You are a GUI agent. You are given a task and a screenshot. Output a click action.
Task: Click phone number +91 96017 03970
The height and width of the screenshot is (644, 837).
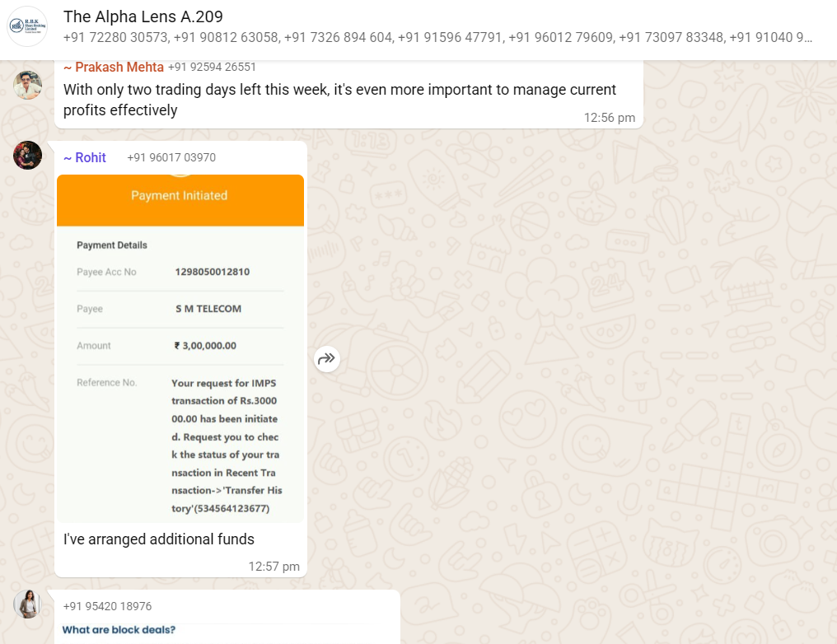pos(171,157)
